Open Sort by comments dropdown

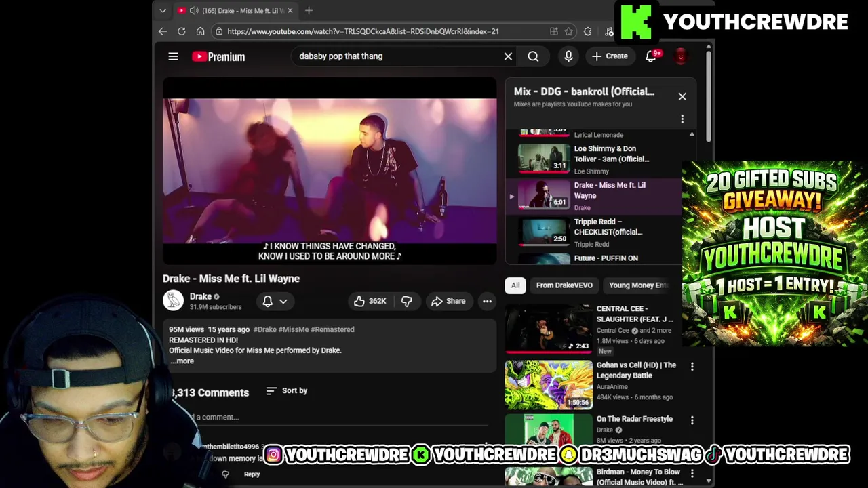pos(286,390)
